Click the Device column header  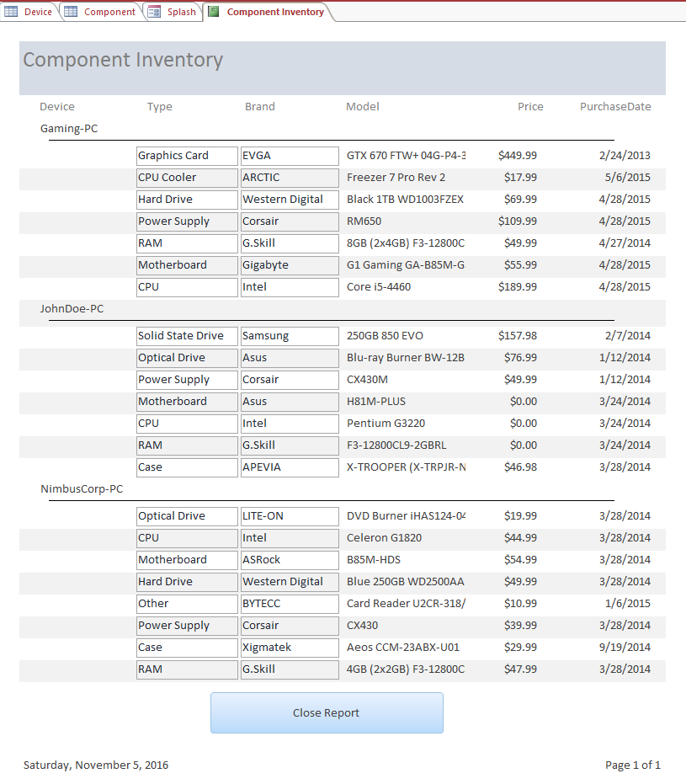coord(57,106)
